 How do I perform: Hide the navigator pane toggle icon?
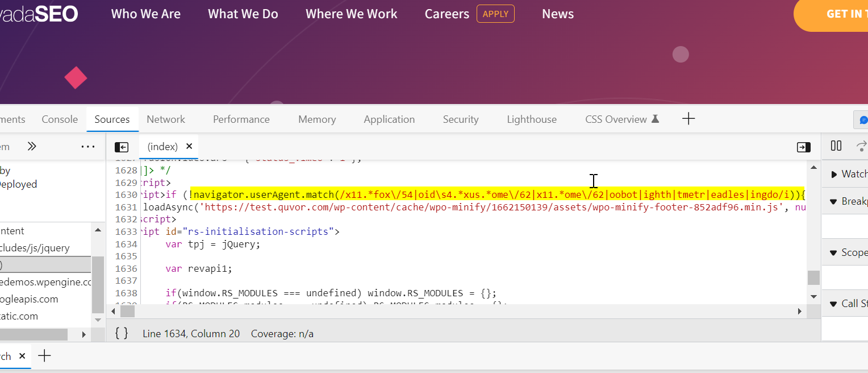click(122, 147)
